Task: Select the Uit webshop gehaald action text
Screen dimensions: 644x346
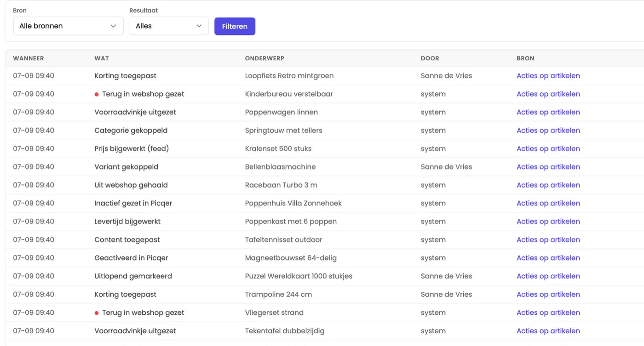Action: point(131,185)
